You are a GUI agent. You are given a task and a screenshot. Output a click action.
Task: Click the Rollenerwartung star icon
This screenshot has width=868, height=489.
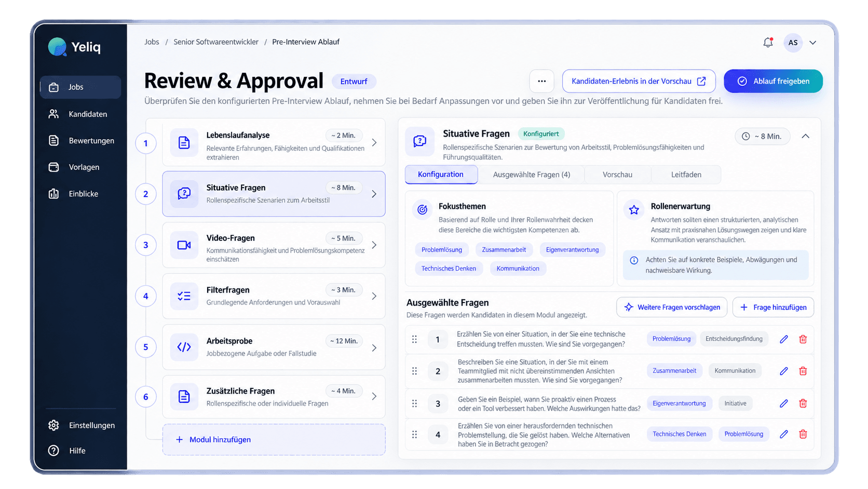coord(634,210)
